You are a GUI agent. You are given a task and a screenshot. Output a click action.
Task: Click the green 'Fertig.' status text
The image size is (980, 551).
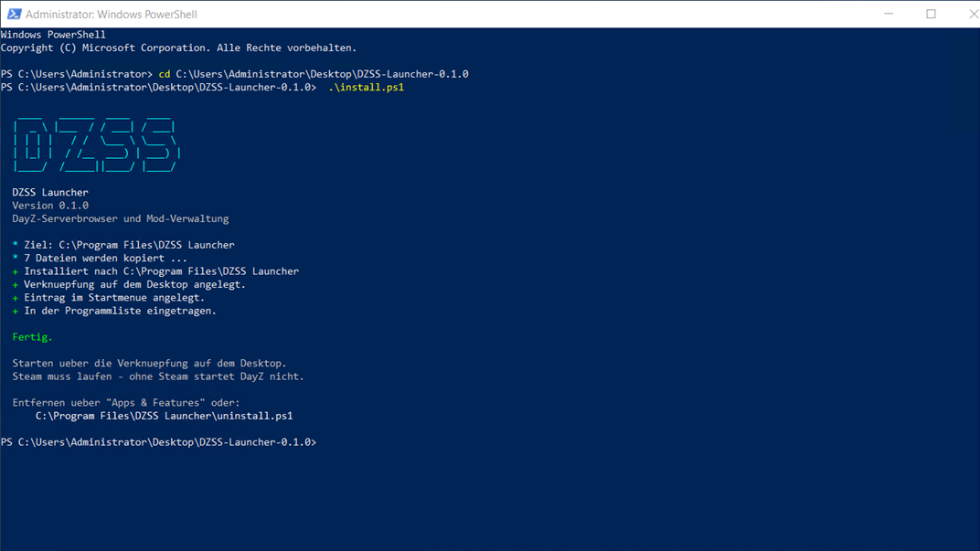33,336
